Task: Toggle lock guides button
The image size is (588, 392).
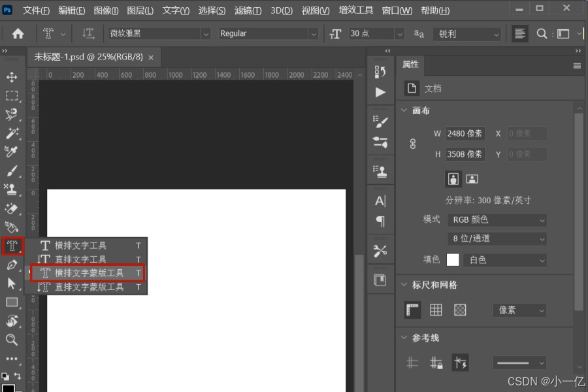Action: click(436, 363)
